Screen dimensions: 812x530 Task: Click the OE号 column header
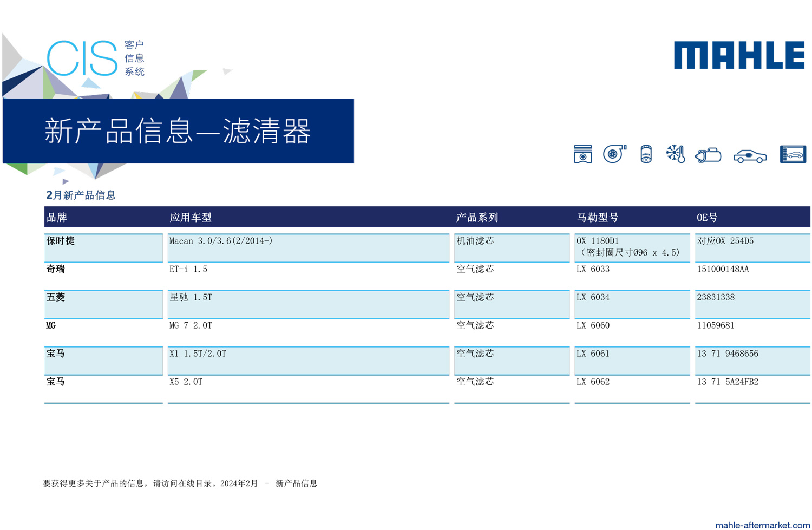coord(707,218)
